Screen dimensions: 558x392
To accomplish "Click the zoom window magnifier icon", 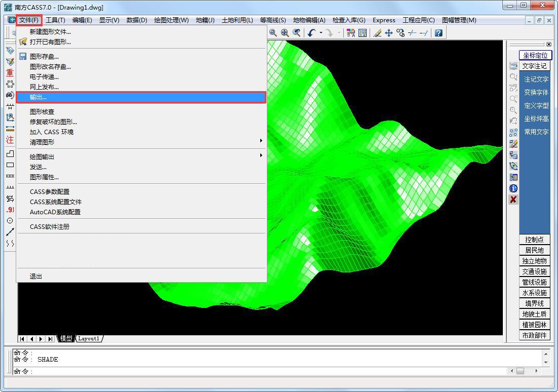I will [x=273, y=33].
